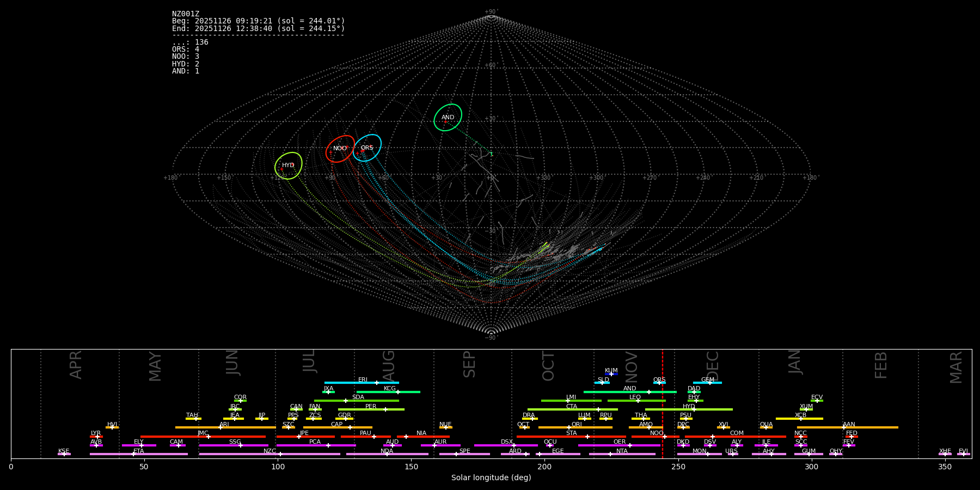This screenshot has width=980, height=490.
Task: Click the MON shower bar in the timeline
Action: 700,454
